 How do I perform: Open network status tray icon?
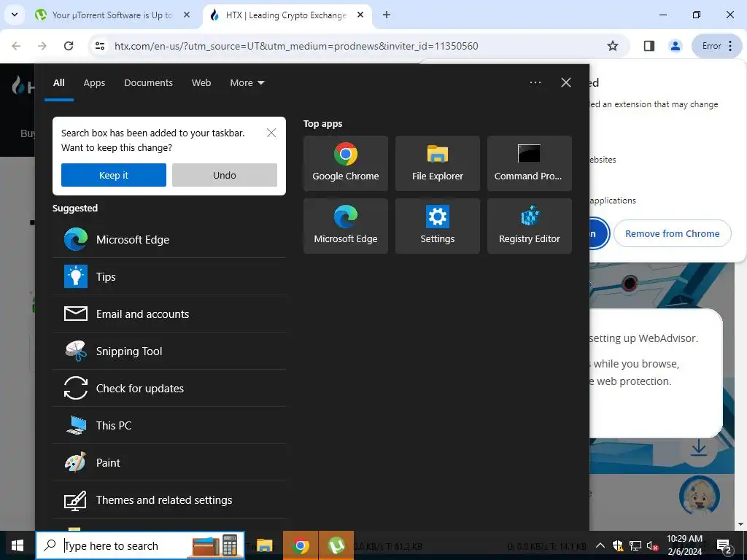pyautogui.click(x=635, y=545)
